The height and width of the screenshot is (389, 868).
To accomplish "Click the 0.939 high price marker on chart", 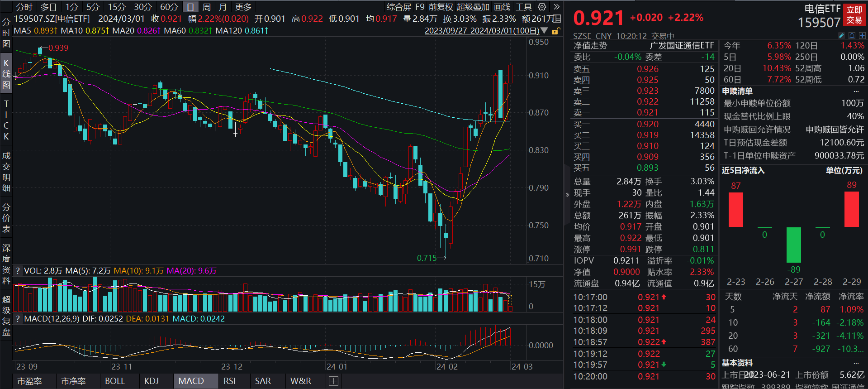I will (x=58, y=48).
